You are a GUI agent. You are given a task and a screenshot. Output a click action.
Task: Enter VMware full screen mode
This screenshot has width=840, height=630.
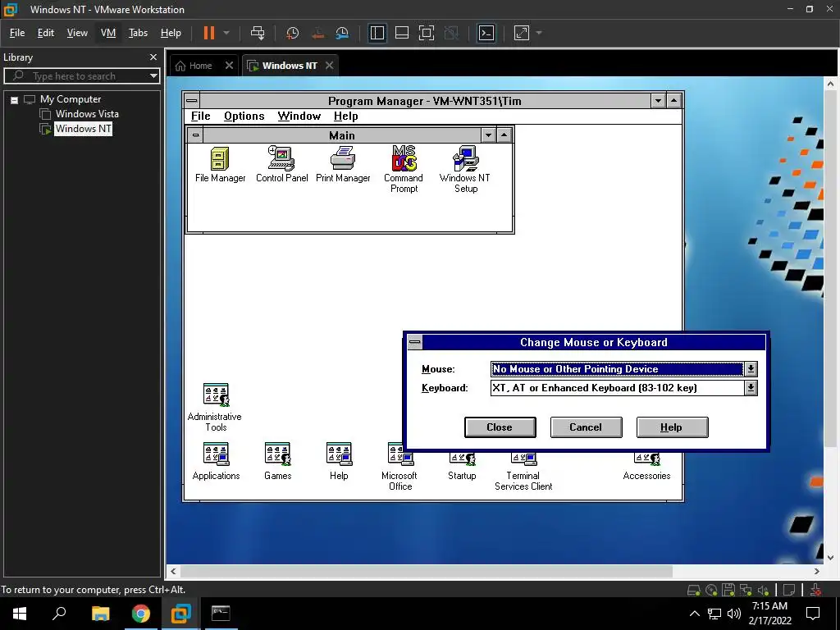(427, 33)
